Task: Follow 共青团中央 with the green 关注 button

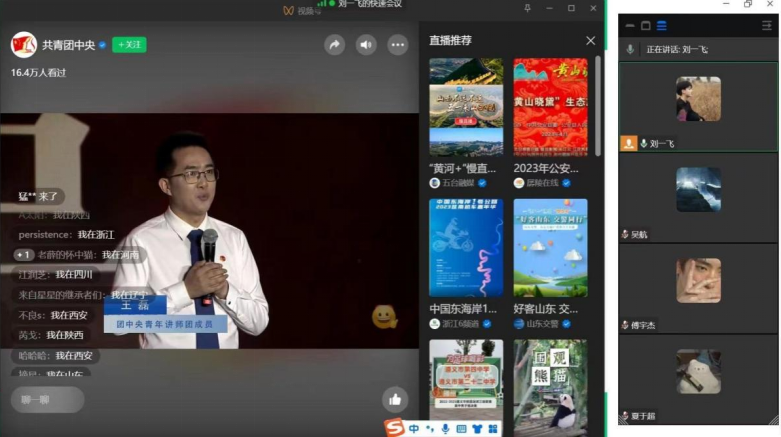Action: [129, 45]
